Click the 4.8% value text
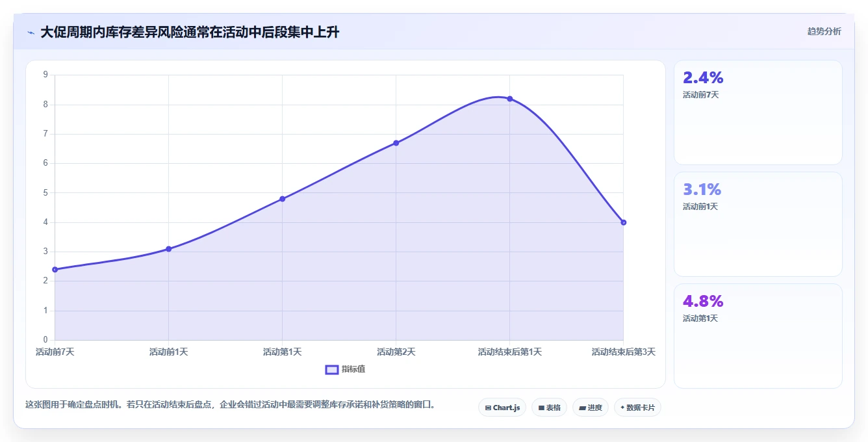 click(703, 302)
